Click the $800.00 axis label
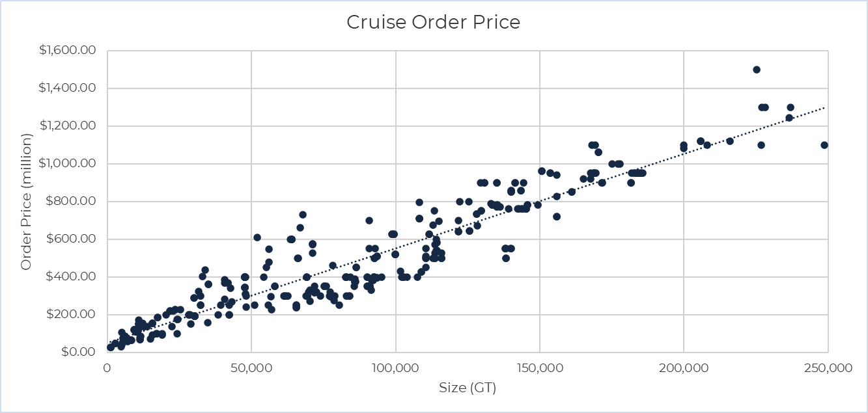Viewport: 868px width, 413px height. coord(74,202)
